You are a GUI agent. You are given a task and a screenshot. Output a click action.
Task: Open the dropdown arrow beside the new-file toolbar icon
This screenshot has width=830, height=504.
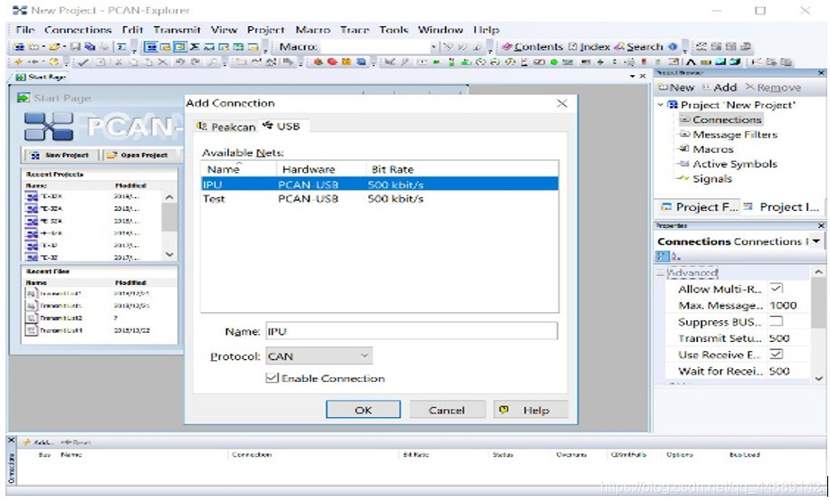point(43,46)
